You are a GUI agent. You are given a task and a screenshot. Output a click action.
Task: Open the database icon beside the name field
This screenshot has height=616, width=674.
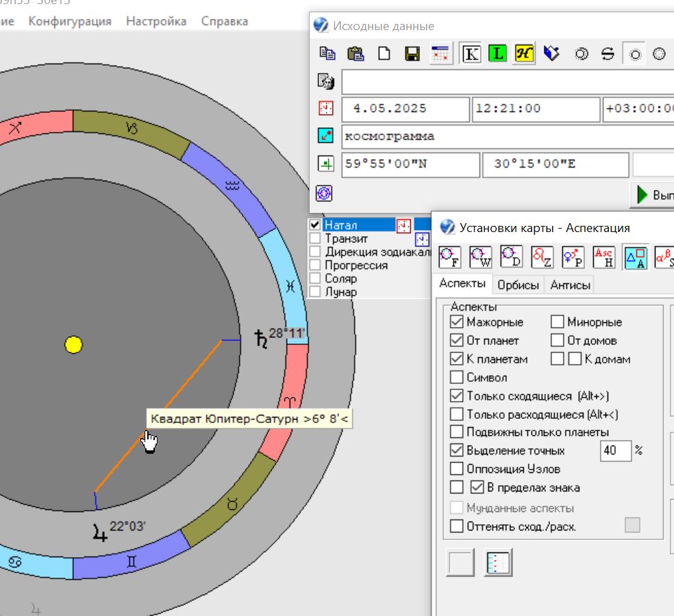pos(326,81)
